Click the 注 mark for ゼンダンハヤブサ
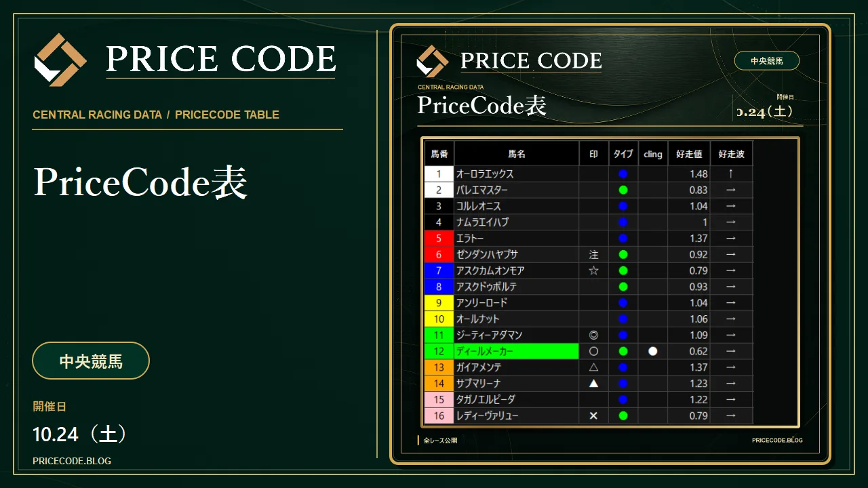868x488 pixels. (x=594, y=255)
